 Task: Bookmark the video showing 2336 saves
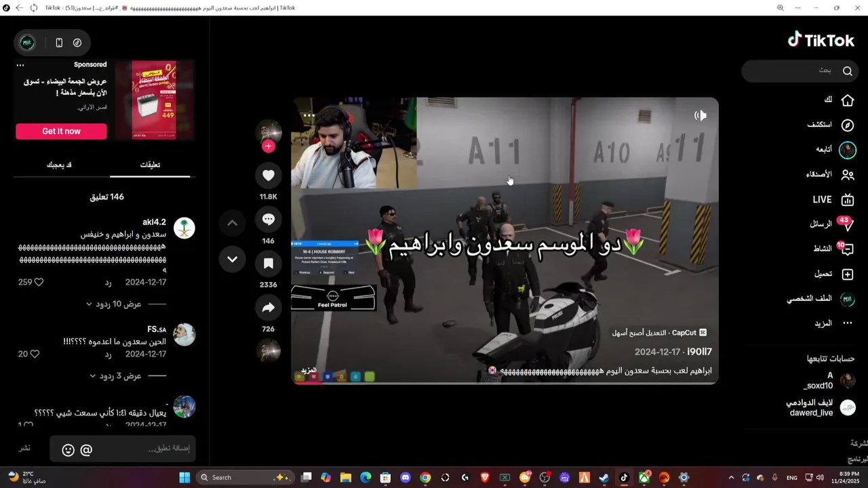click(269, 264)
